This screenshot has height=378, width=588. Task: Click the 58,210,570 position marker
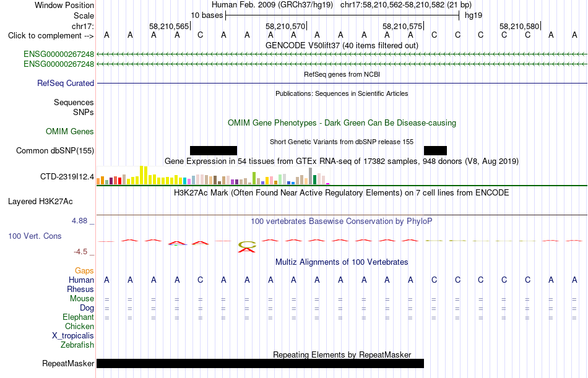[x=287, y=26]
